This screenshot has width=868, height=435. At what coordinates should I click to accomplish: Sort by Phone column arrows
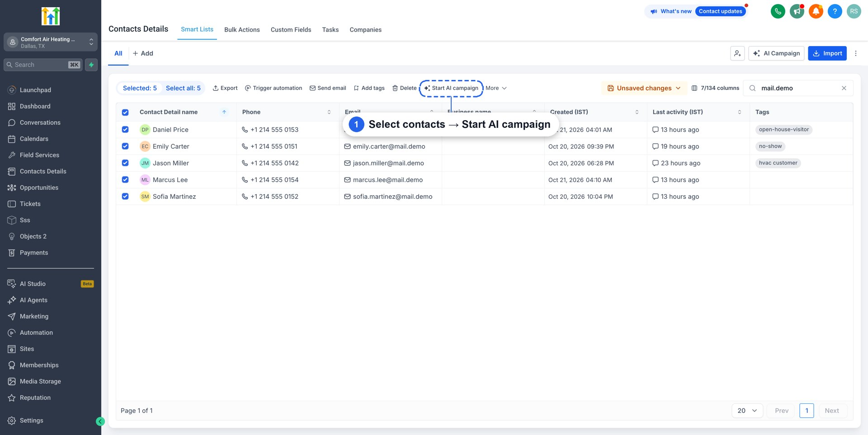pos(329,112)
